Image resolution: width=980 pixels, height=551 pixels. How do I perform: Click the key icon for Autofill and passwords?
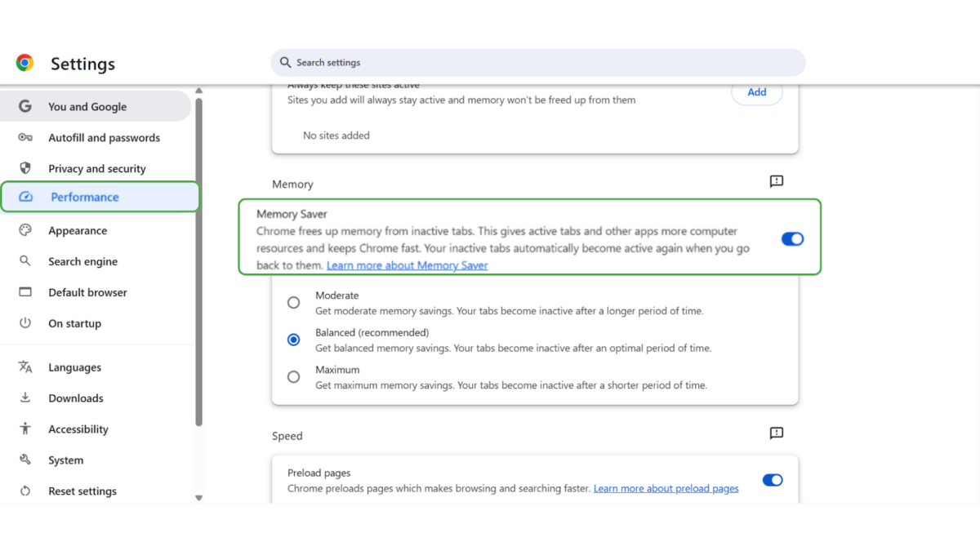click(x=25, y=137)
